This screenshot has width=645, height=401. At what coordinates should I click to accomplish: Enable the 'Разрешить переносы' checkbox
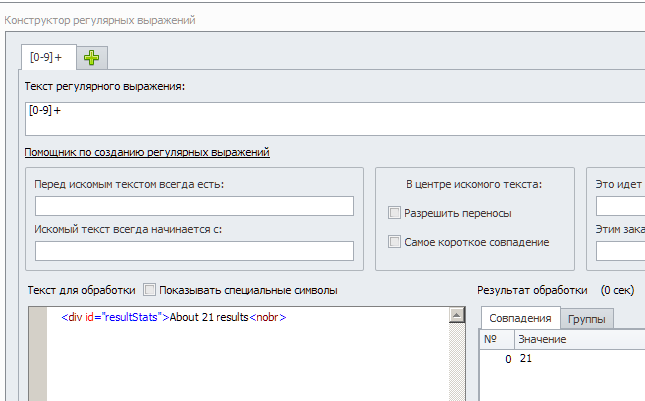pyautogui.click(x=395, y=212)
